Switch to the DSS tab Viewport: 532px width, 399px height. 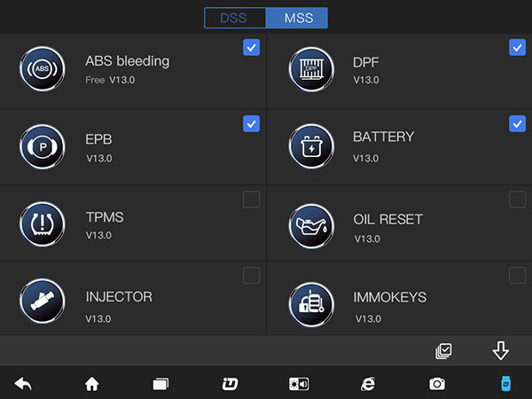pos(235,18)
